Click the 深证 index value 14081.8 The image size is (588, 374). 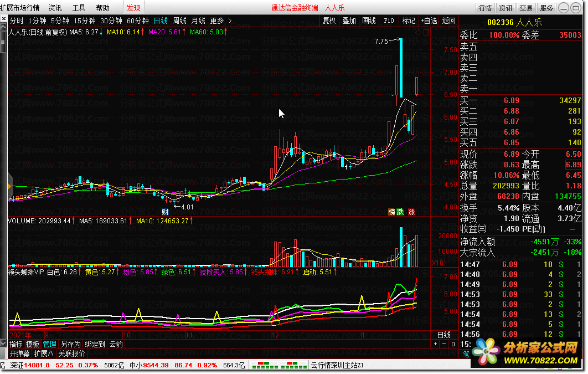click(37, 365)
